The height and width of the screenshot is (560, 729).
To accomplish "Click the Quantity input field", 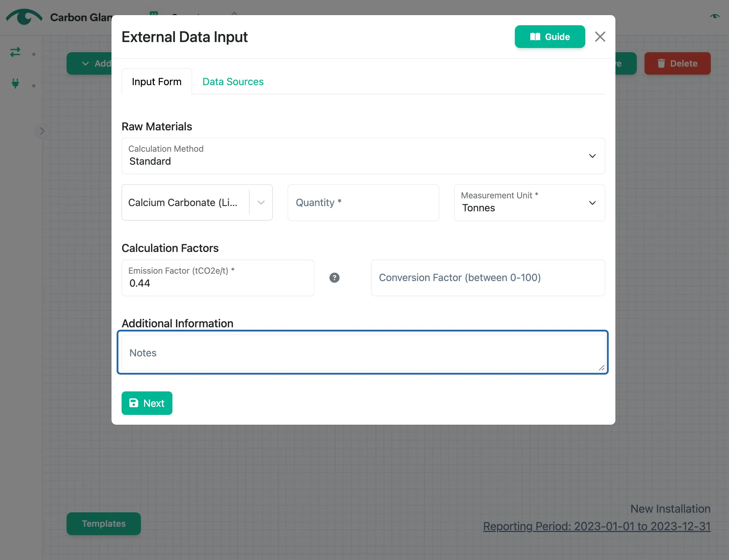I will (363, 203).
